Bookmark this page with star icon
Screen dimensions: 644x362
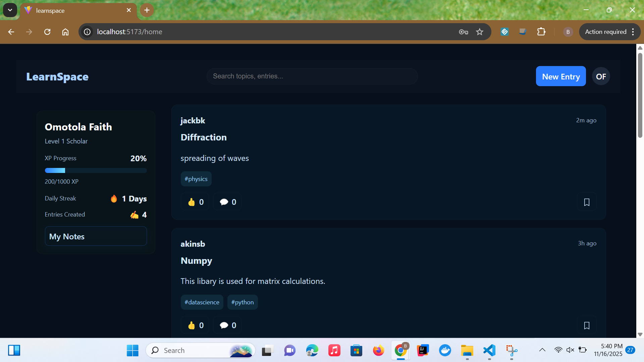click(480, 32)
